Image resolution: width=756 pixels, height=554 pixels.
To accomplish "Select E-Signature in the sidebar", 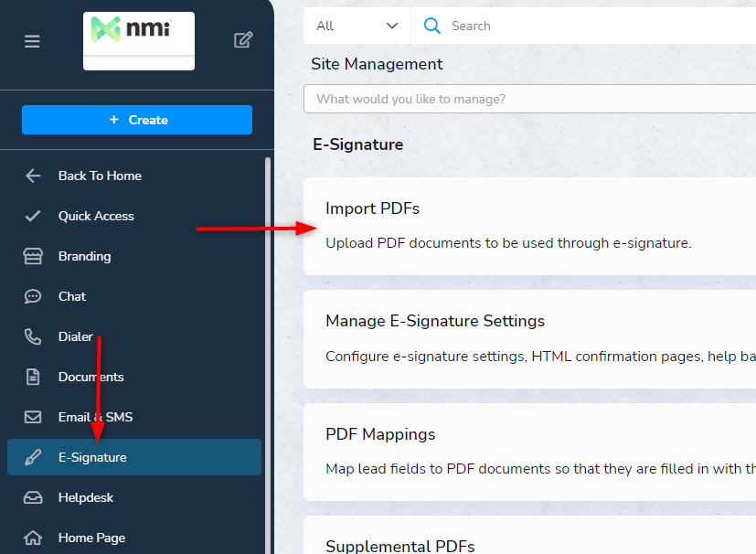I will pyautogui.click(x=134, y=457).
